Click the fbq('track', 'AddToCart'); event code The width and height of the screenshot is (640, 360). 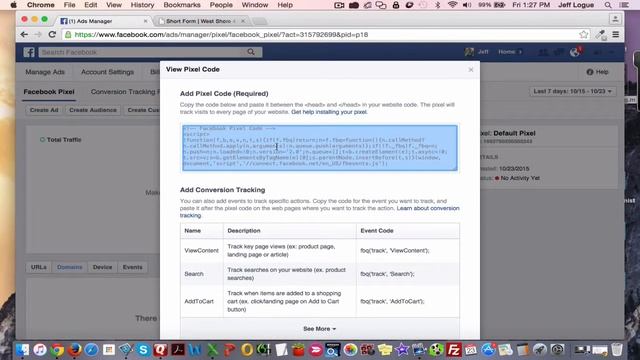(392, 301)
